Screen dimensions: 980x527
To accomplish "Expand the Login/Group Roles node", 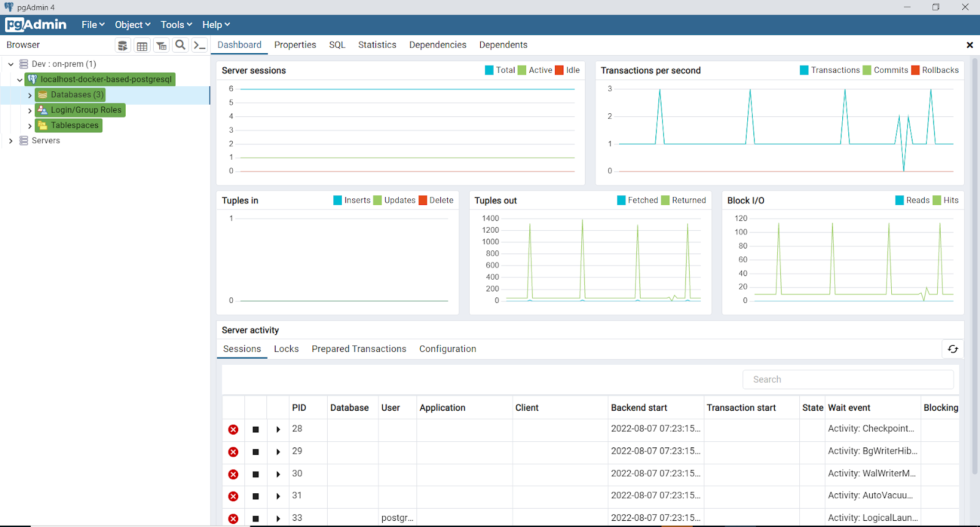I will (30, 111).
